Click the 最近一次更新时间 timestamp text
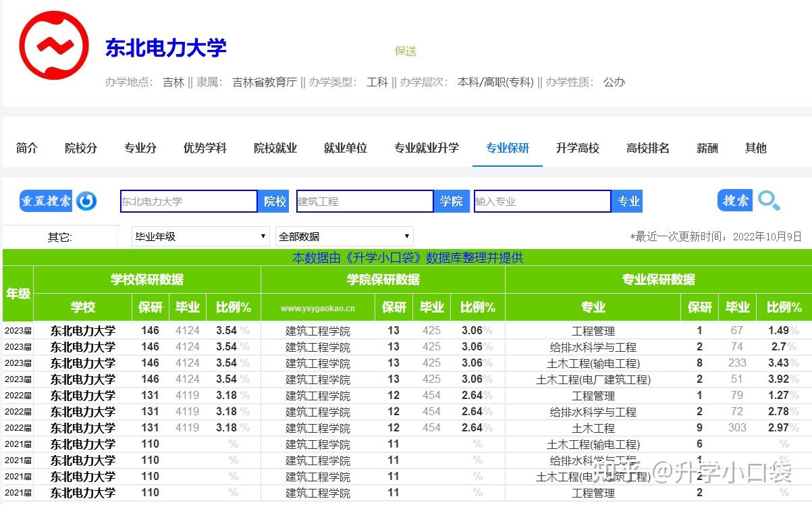The height and width of the screenshot is (505, 812). [715, 237]
